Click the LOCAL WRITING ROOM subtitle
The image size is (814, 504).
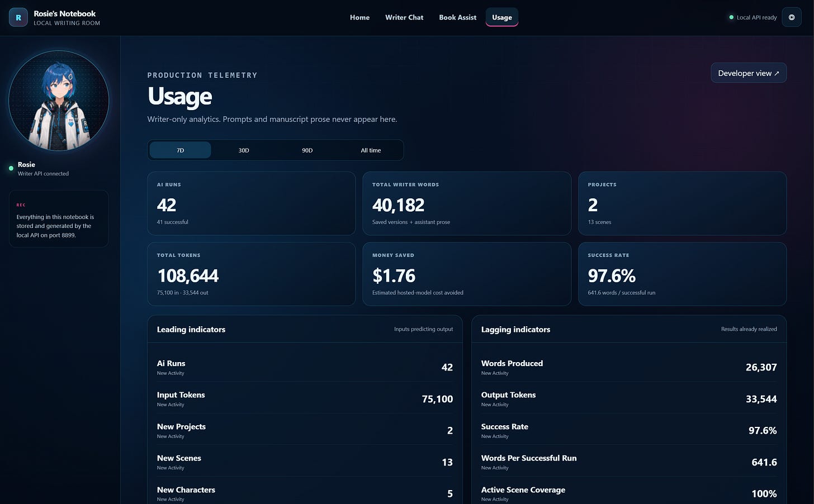pyautogui.click(x=67, y=23)
